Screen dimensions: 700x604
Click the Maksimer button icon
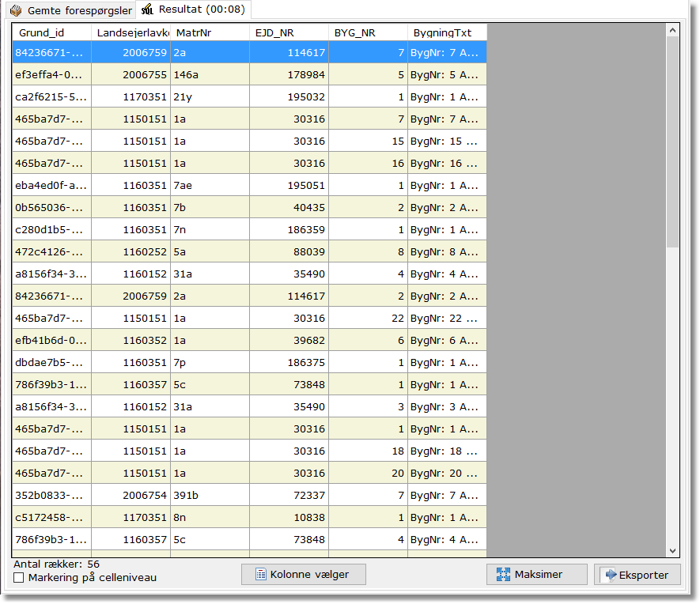(503, 575)
